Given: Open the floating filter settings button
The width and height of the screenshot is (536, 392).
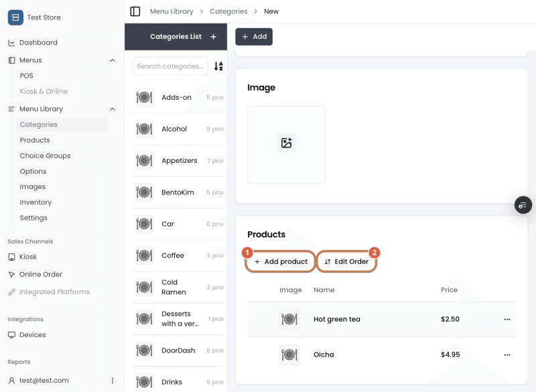Looking at the screenshot, I should (x=523, y=205).
